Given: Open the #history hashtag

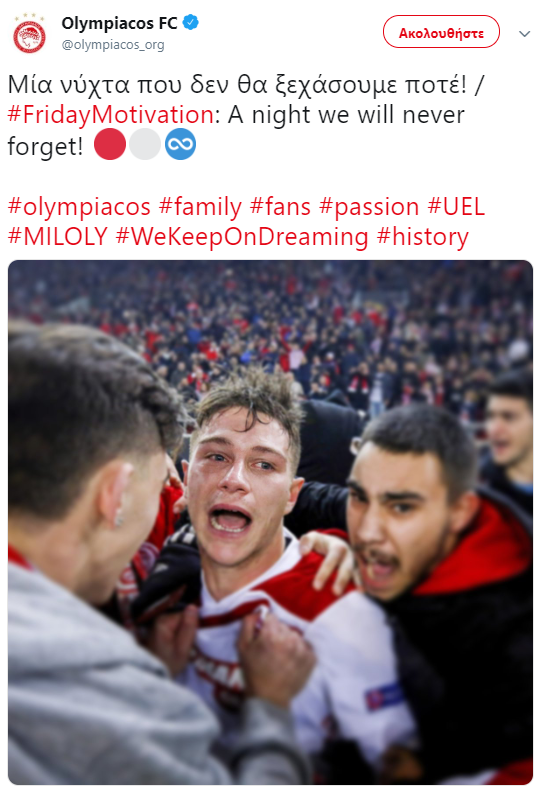Looking at the screenshot, I should tap(423, 237).
